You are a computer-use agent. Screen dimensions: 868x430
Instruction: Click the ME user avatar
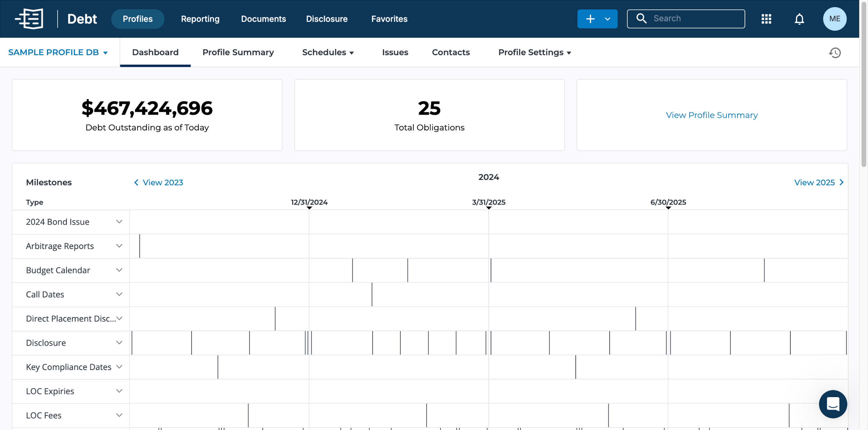pos(834,19)
